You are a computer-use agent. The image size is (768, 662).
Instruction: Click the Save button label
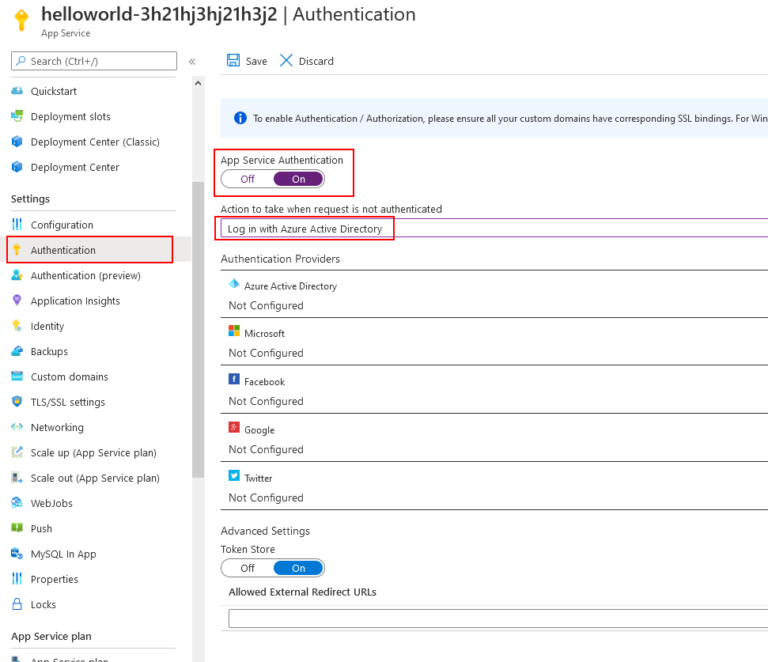256,61
